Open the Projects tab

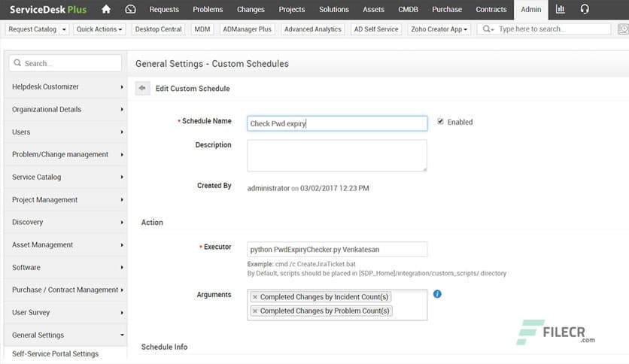coord(292,9)
